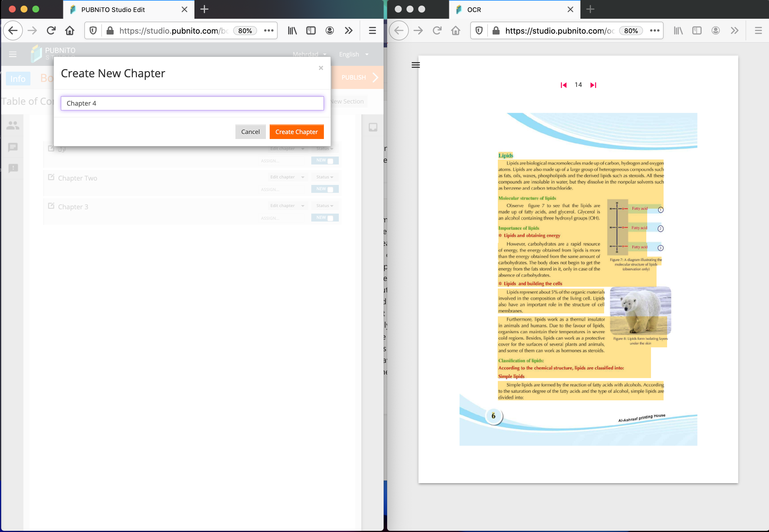Open the comments icon in sidebar
This screenshot has width=769, height=532.
point(13,147)
